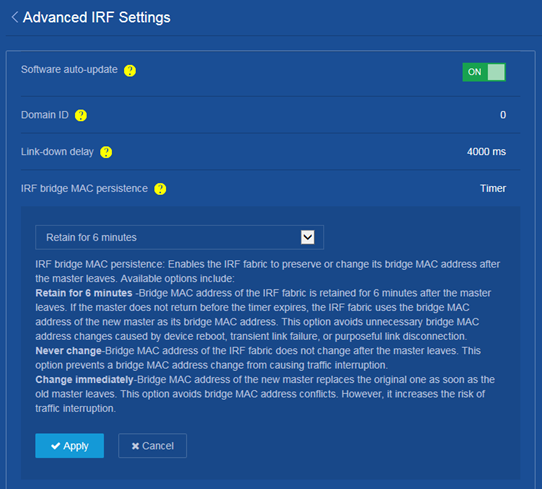Click the green ON label of the toggle
Viewport: 542px width, 489px height.
(x=474, y=72)
